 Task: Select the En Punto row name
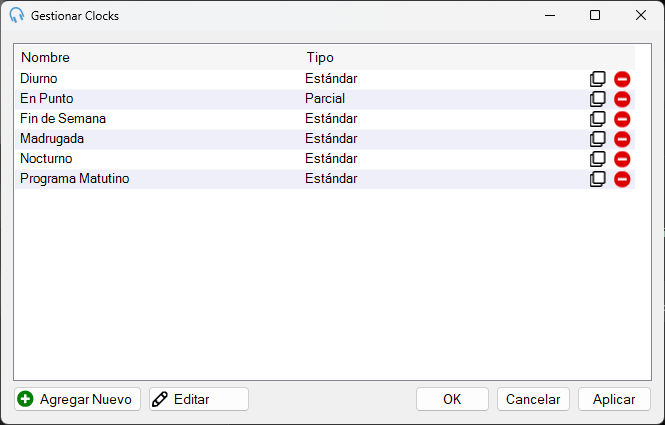(x=47, y=98)
